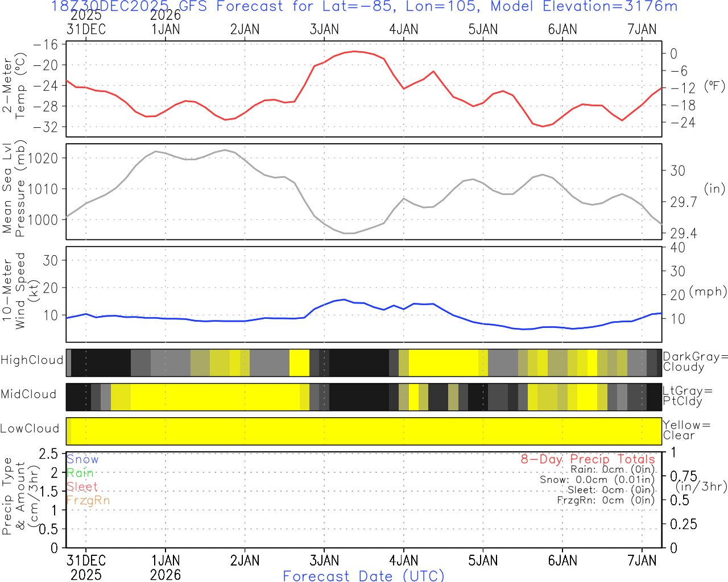The width and height of the screenshot is (728, 582).
Task: Click the Forecast Date (UTC) axis title
Action: (x=363, y=576)
